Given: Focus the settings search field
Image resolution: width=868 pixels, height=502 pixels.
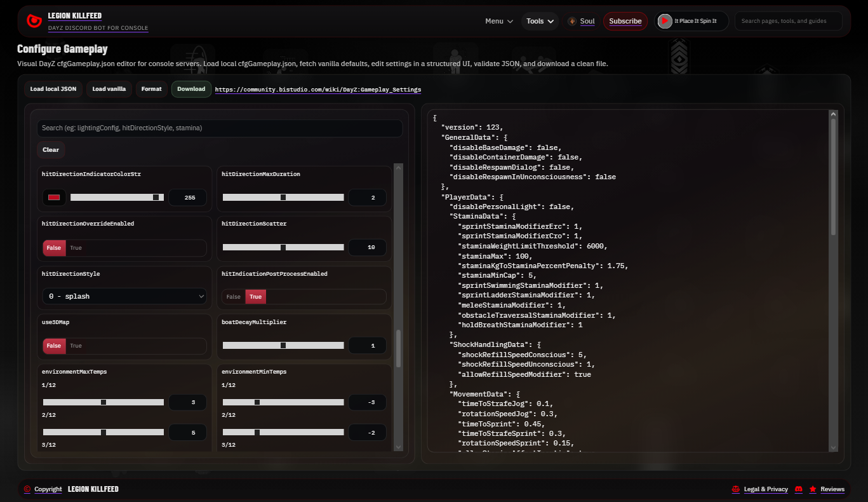Looking at the screenshot, I should (220, 128).
